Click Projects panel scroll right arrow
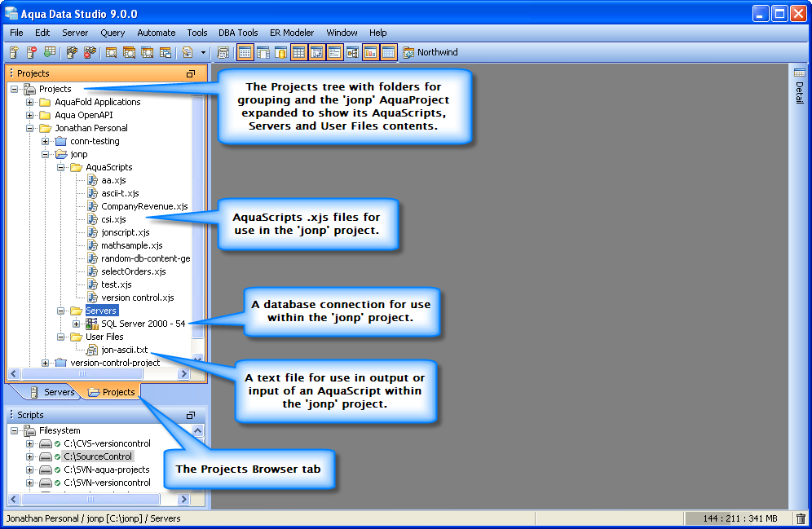Image resolution: width=812 pixels, height=529 pixels. [183, 373]
